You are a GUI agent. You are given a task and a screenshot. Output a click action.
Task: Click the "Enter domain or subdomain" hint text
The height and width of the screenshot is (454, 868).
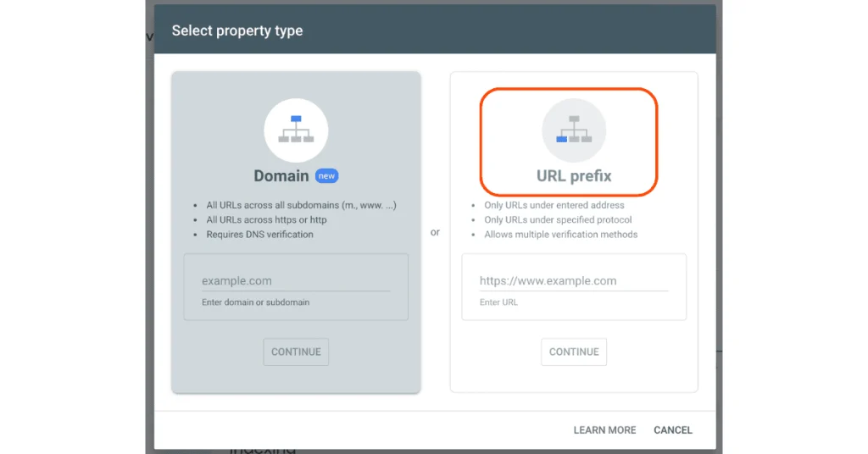pos(256,302)
